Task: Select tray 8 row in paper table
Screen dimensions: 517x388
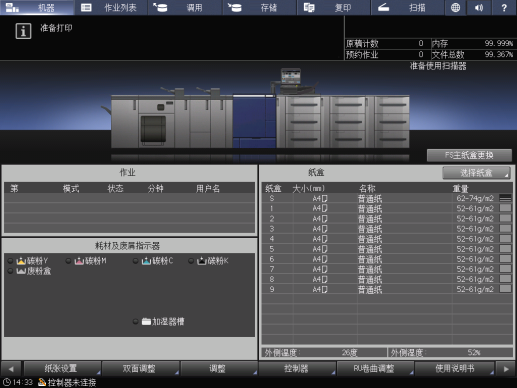Action: 387,279
